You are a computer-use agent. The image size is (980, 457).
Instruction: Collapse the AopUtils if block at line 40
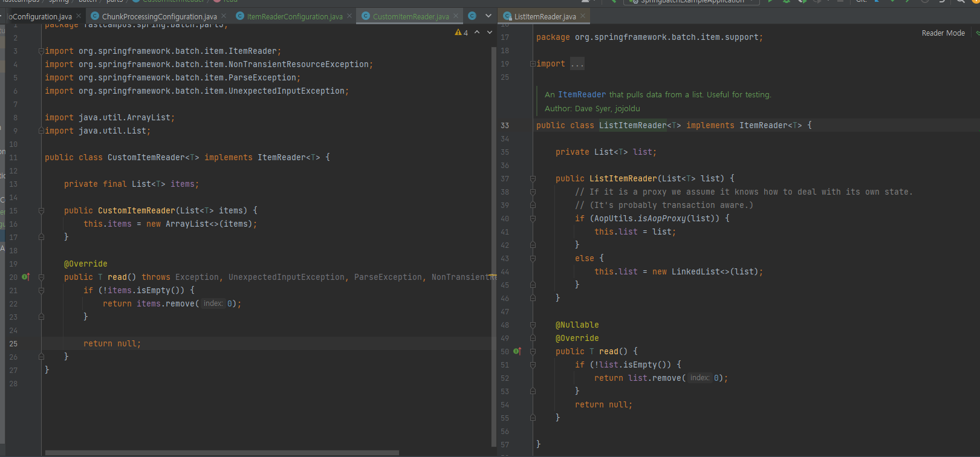533,218
